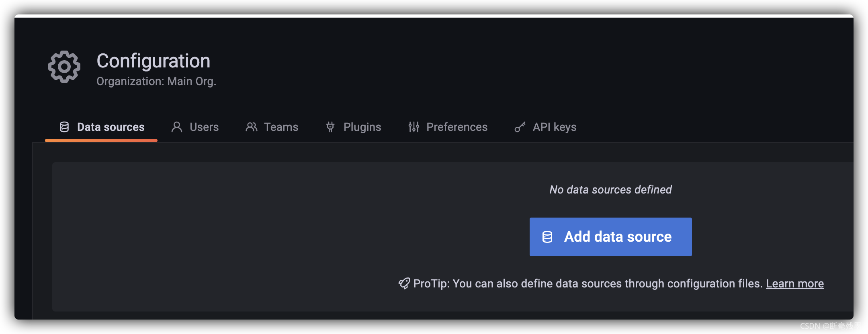Open the API keys tab
The width and height of the screenshot is (868, 334).
pyautogui.click(x=545, y=127)
